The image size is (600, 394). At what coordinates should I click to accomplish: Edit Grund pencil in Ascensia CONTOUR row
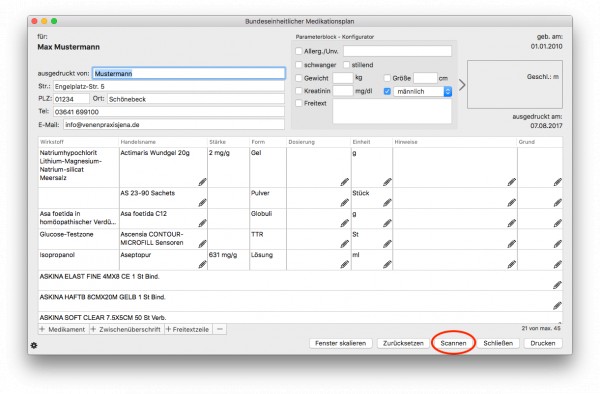tap(558, 244)
